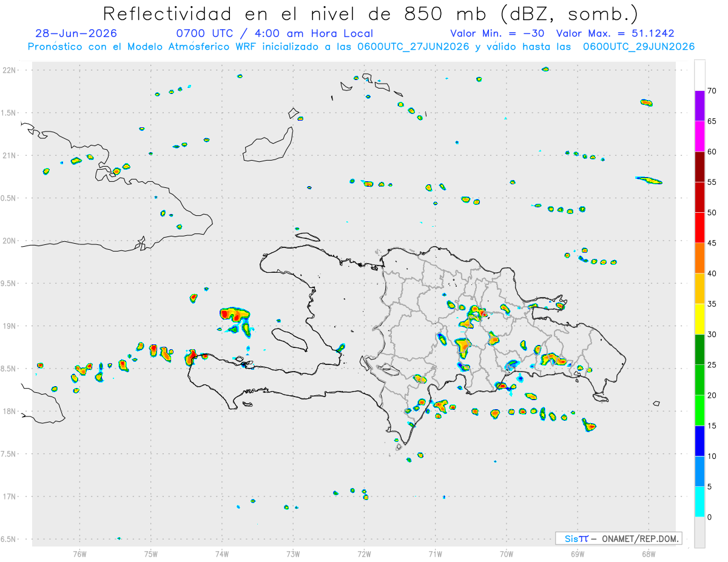Click the '76W' longitude label
The height and width of the screenshot is (562, 728).
(x=79, y=553)
